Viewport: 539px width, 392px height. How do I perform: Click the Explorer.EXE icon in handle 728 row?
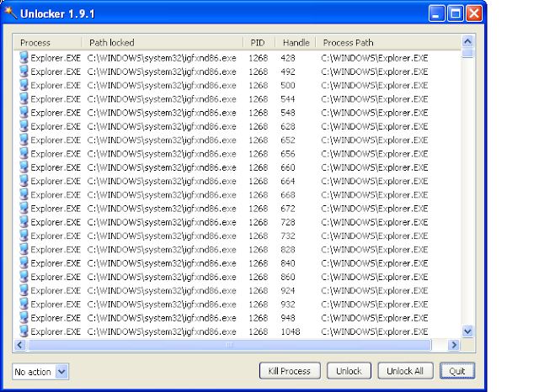point(24,222)
